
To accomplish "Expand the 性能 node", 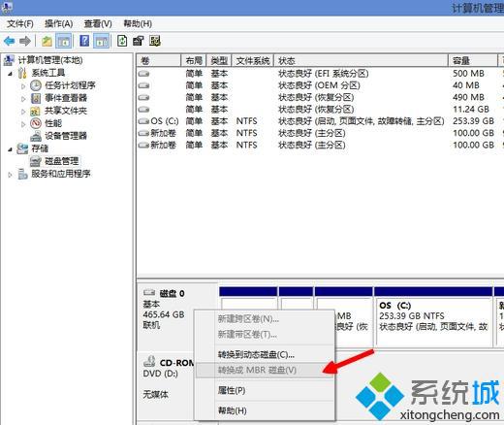I will 23,124.
